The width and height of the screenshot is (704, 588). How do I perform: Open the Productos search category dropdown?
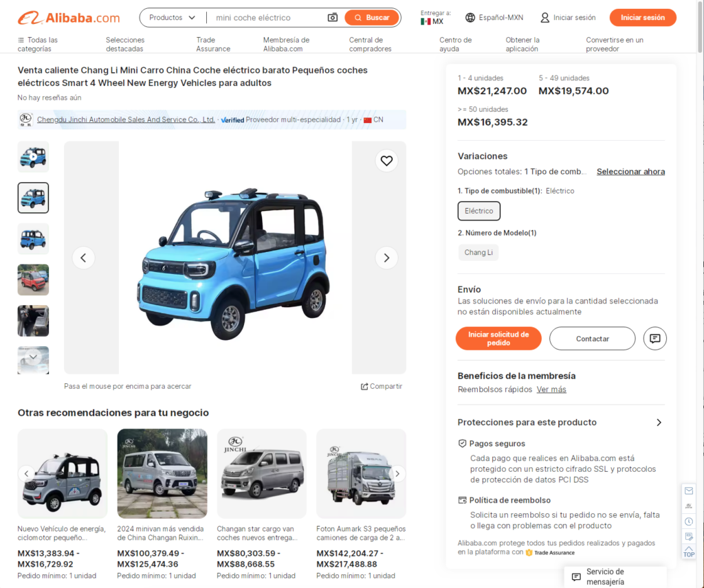point(173,17)
